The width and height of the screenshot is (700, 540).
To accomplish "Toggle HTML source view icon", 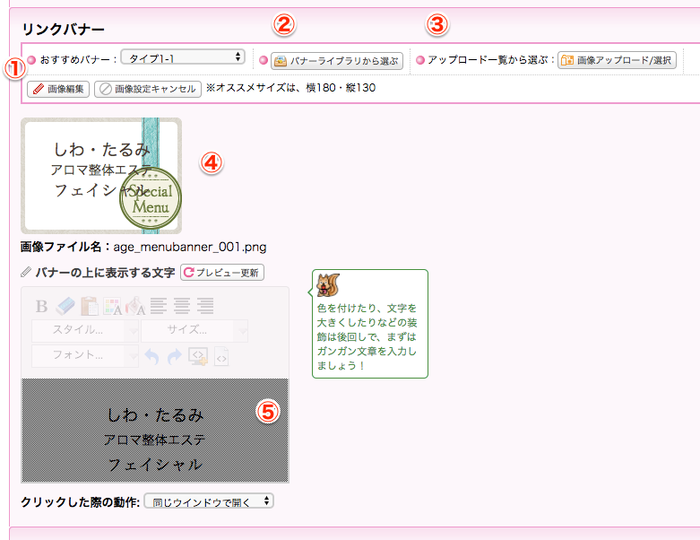I will [222, 356].
